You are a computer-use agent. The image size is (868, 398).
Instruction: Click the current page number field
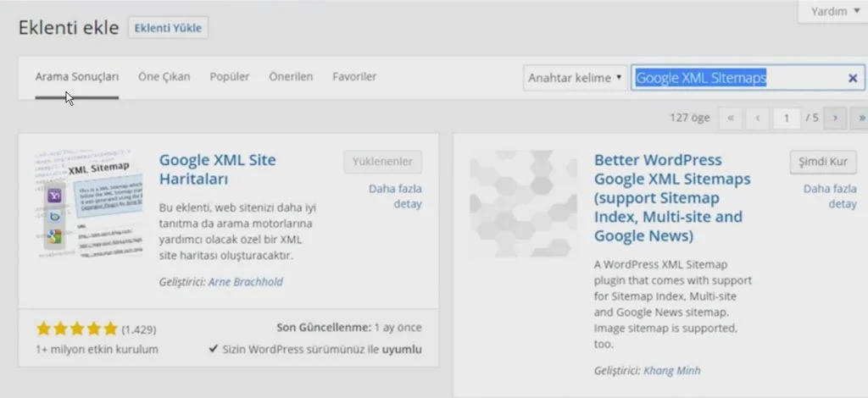click(787, 119)
